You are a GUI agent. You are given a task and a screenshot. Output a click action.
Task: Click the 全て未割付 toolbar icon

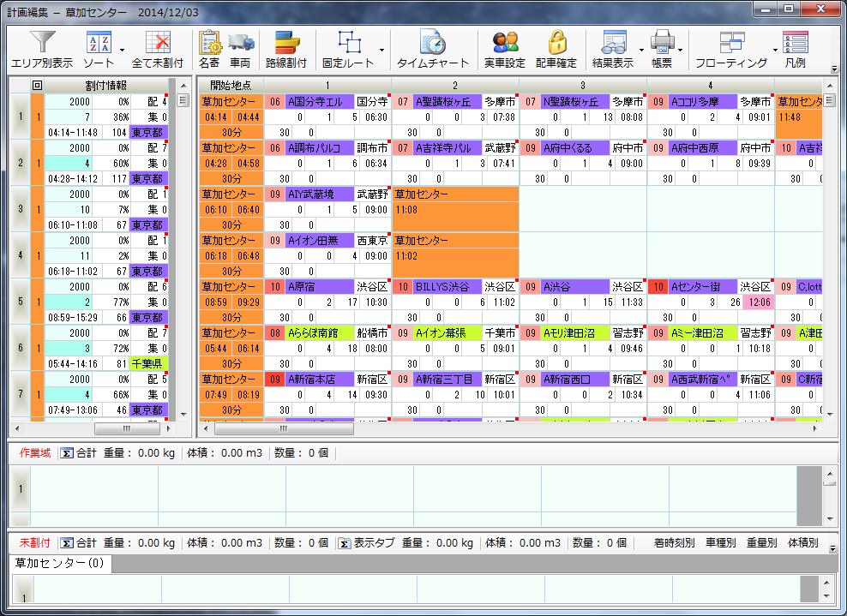point(157,43)
